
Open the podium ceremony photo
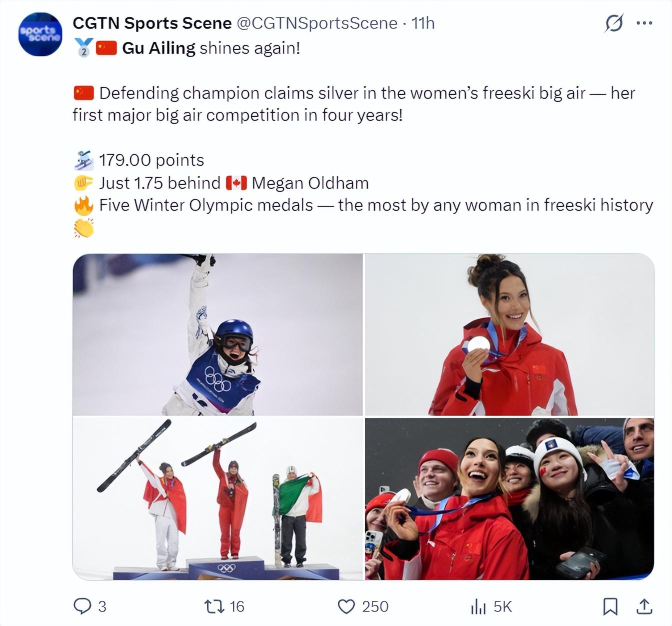[217, 498]
